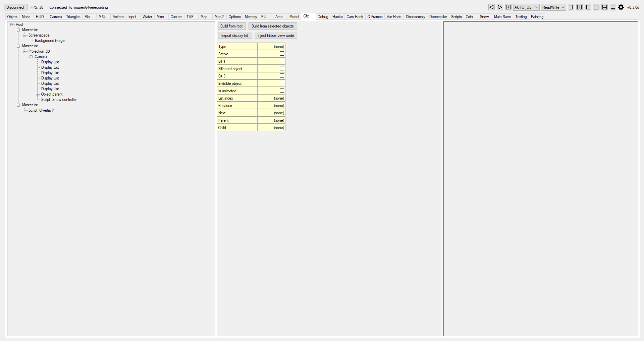The height and width of the screenshot is (341, 644).
Task: Open the Main Save tab
Action: 502,17
